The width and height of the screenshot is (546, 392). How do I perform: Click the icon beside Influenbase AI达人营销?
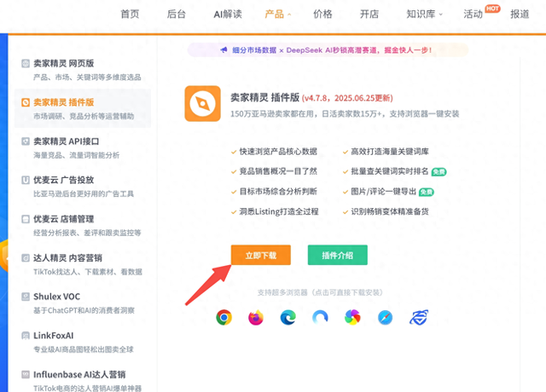tap(26, 374)
